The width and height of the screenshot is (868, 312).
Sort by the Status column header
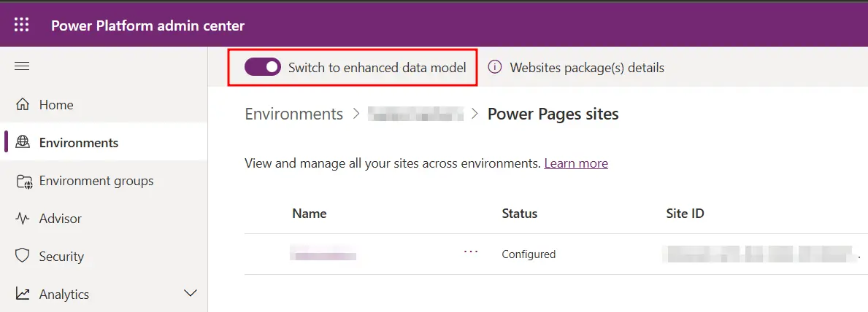(519, 214)
